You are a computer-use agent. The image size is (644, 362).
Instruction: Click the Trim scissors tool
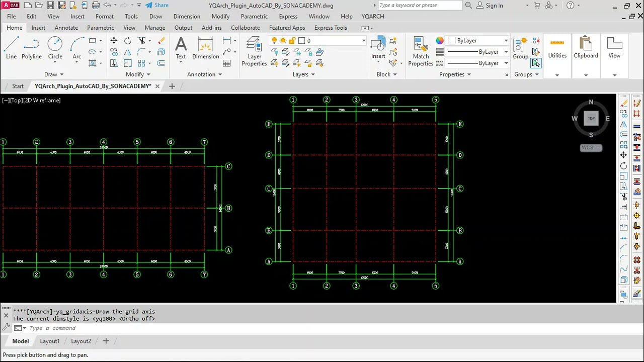pyautogui.click(x=142, y=41)
